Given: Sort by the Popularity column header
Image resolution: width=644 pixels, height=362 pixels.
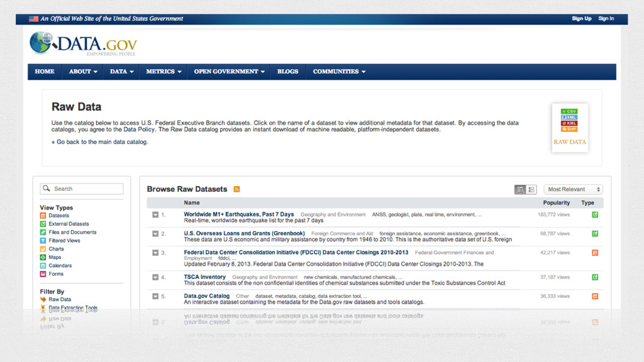Looking at the screenshot, I should point(556,203).
